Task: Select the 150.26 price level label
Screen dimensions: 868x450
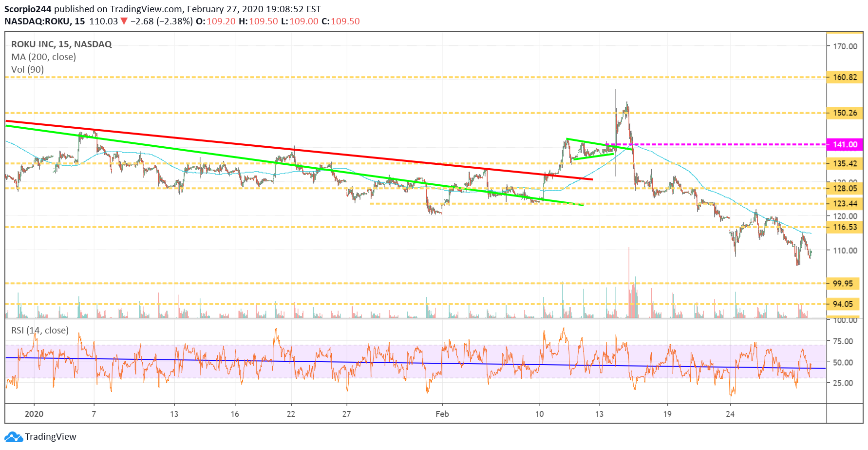Action: click(845, 113)
